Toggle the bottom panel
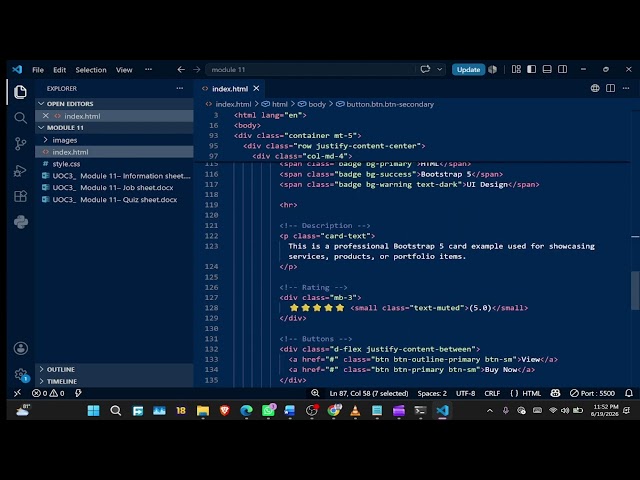Viewport: 640px width, 480px height. pyautogui.click(x=547, y=69)
